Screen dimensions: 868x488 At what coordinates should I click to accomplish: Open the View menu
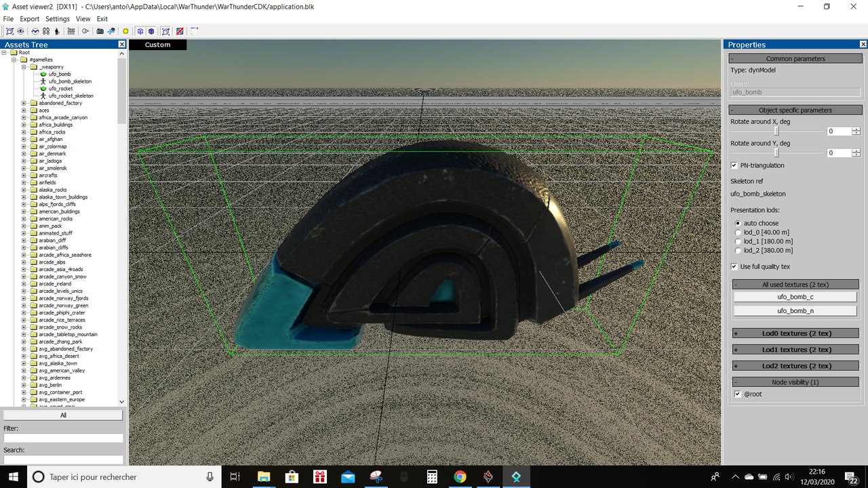[83, 19]
